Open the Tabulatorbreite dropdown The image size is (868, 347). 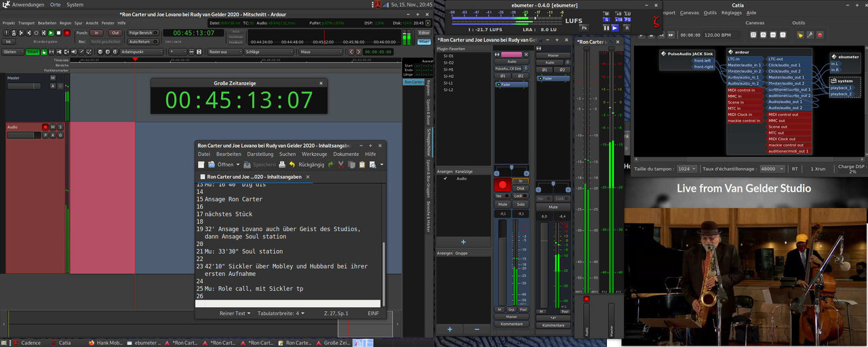[281, 313]
